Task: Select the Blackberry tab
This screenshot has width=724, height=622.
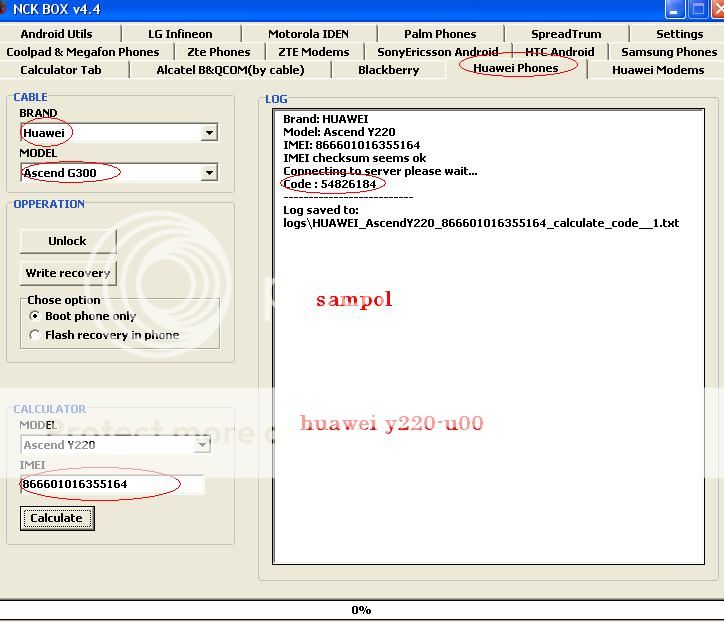Action: (388, 70)
